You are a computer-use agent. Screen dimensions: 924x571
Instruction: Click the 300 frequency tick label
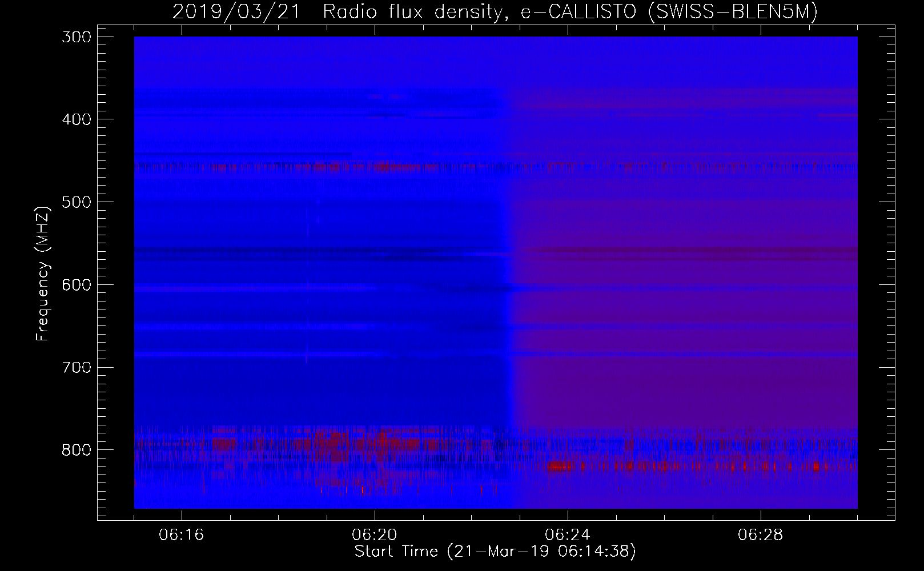coord(75,37)
